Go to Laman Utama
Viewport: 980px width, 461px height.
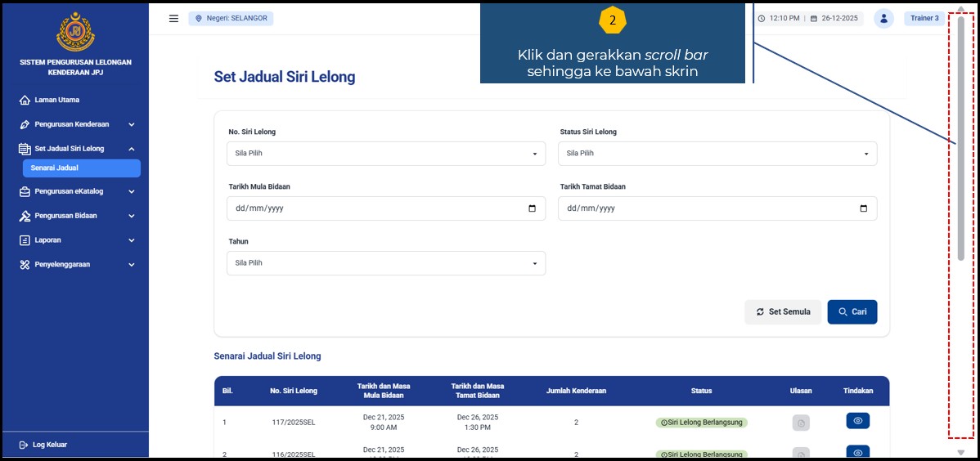coord(56,100)
